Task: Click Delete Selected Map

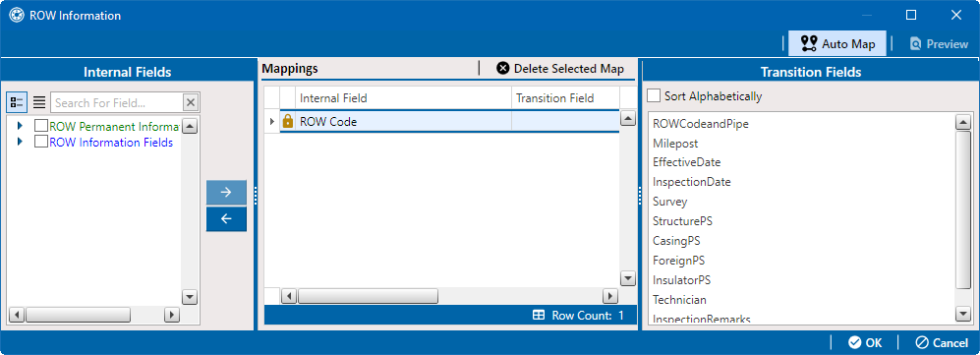Action: (x=560, y=69)
